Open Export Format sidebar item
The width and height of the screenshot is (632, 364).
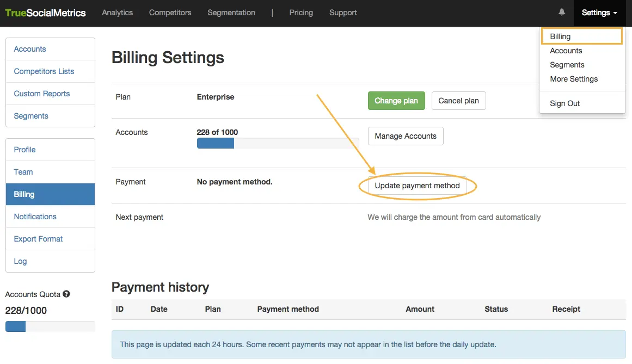coord(38,239)
